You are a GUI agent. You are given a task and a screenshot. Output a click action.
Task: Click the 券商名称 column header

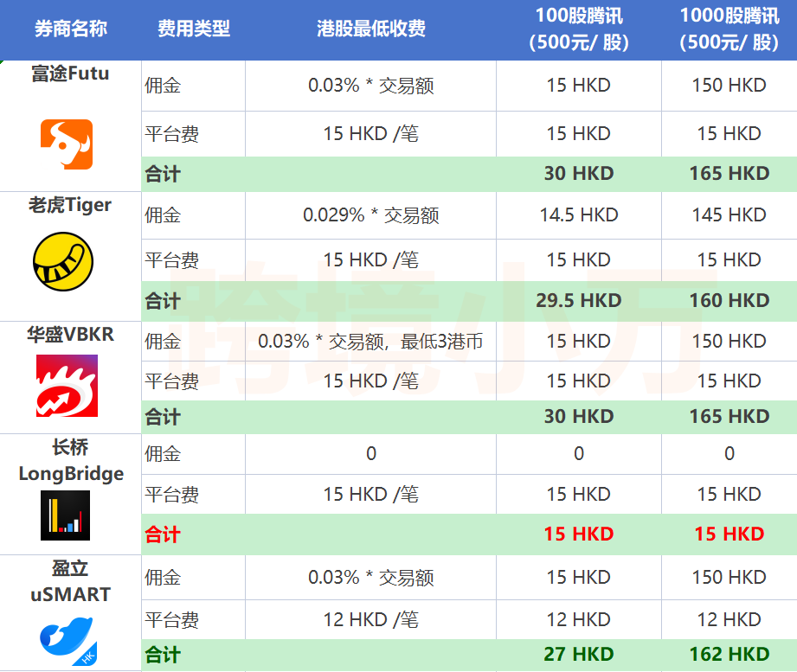pos(71,29)
